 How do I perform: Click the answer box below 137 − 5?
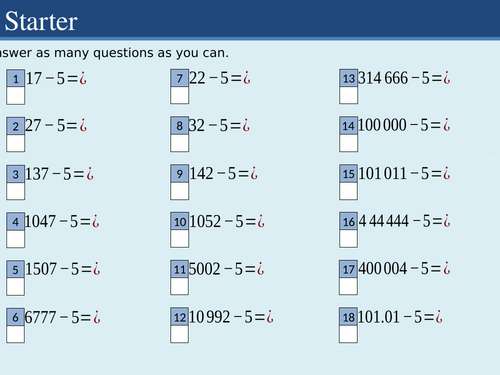pyautogui.click(x=16, y=191)
